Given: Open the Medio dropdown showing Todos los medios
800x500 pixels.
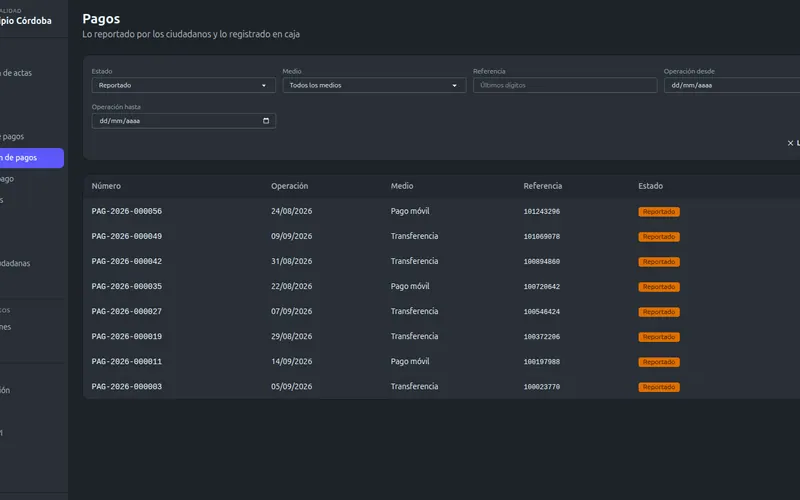Looking at the screenshot, I should pos(374,85).
